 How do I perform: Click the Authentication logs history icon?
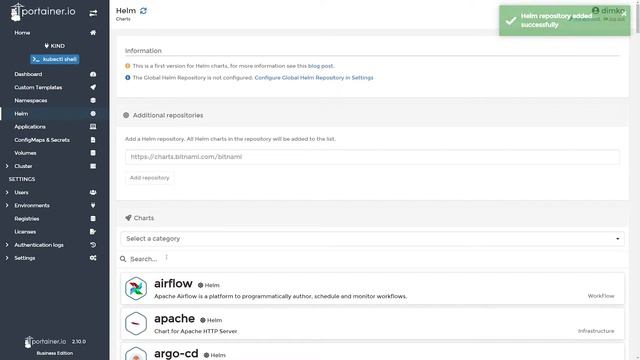point(93,245)
